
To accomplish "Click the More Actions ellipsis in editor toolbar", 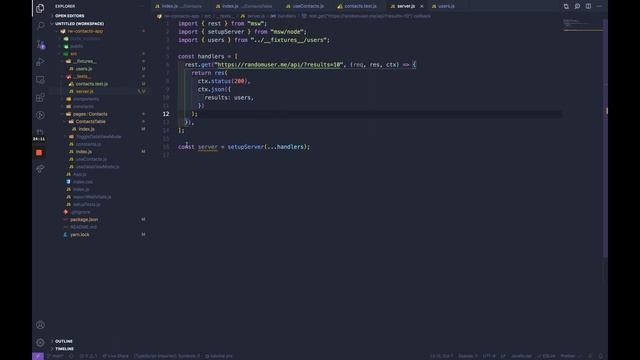I will (x=599, y=6).
